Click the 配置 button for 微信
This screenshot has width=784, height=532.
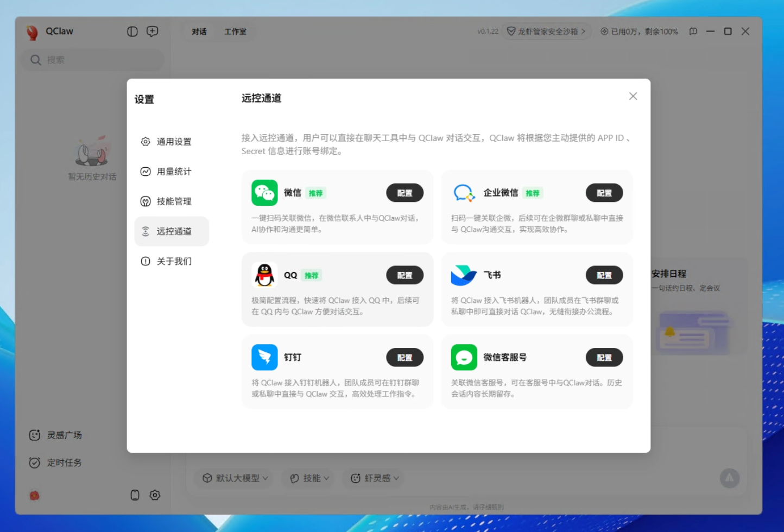[x=404, y=193]
